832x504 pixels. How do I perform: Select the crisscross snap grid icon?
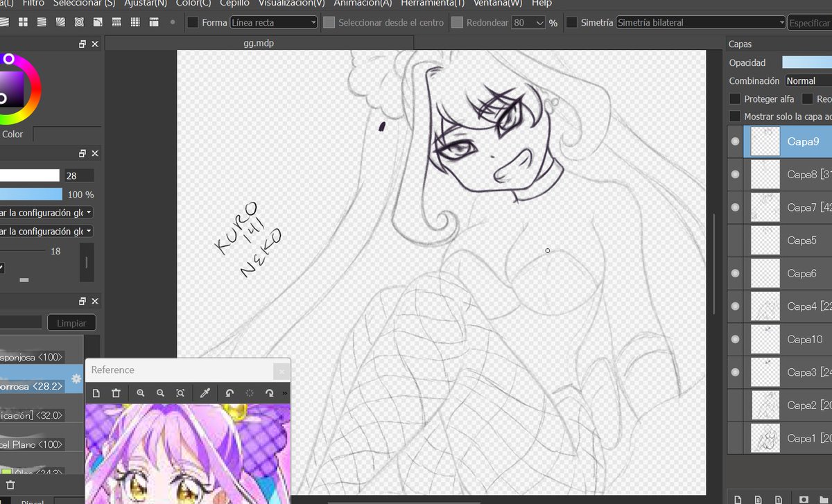point(23,22)
